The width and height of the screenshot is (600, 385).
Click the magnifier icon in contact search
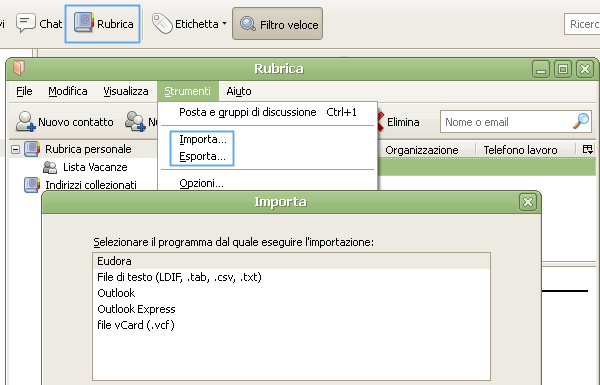pos(581,121)
